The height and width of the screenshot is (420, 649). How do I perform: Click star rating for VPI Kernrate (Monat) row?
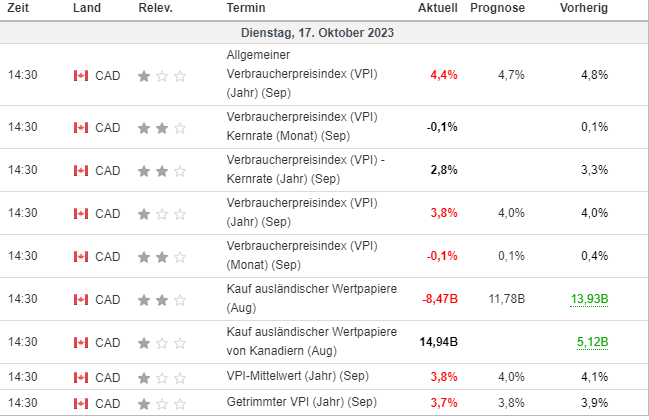pos(162,127)
